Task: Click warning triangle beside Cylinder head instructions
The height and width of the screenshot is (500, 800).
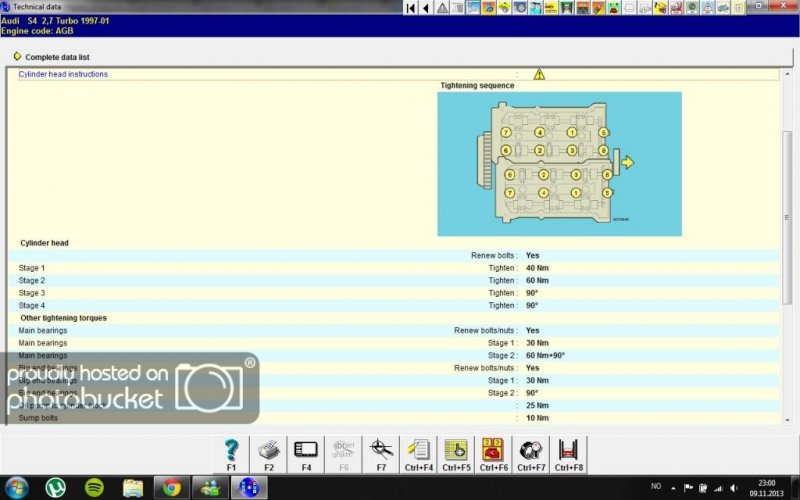Action: 539,74
